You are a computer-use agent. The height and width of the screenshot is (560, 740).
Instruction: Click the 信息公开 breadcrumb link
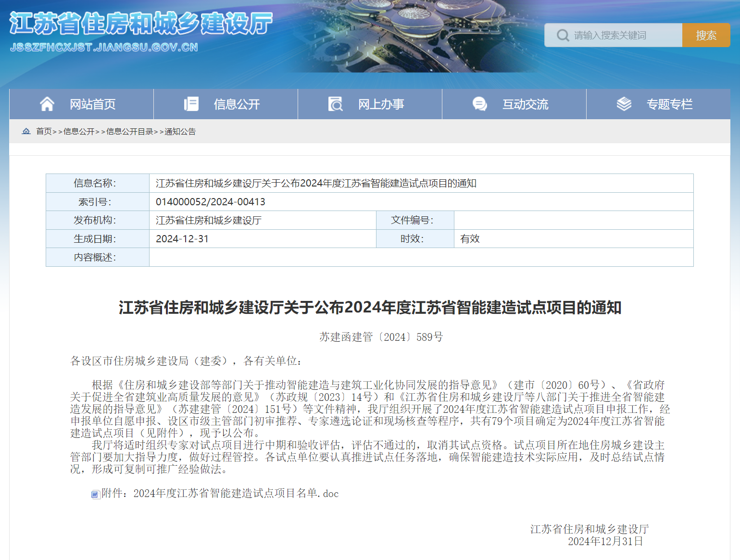coord(79,132)
